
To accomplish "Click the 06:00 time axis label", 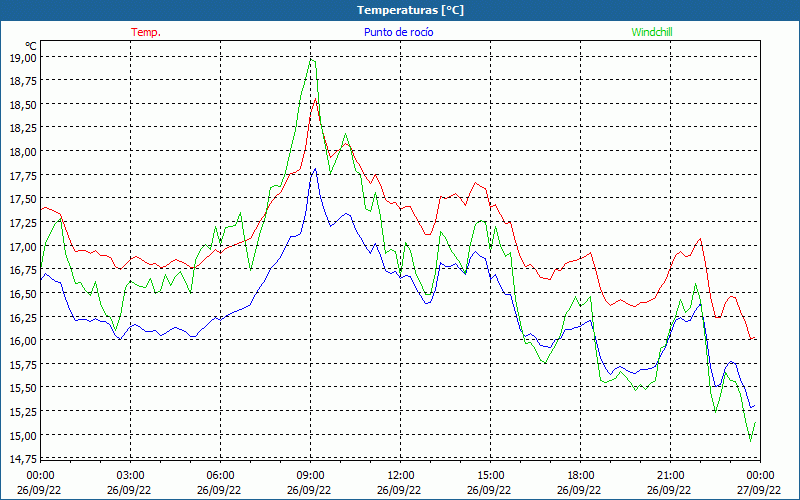I will click(x=220, y=476).
